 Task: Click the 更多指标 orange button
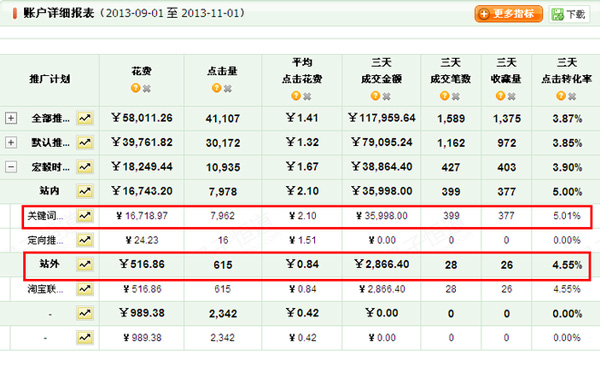click(x=509, y=14)
